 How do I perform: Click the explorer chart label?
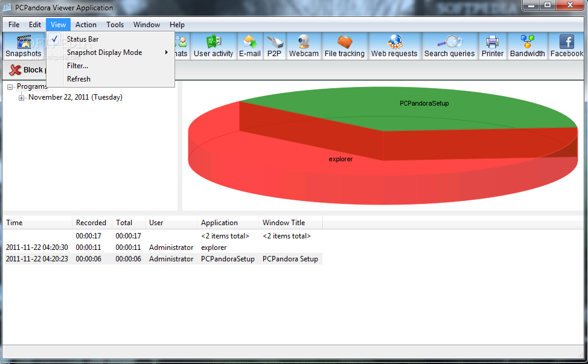340,159
